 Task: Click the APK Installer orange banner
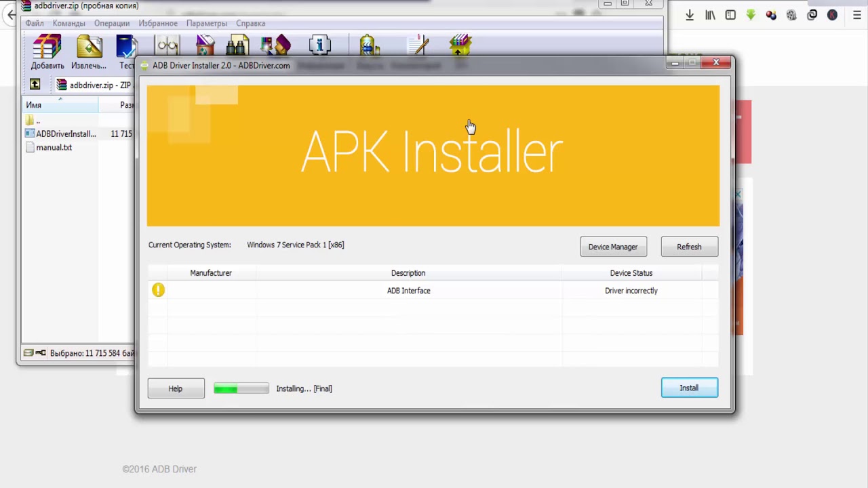pos(433,155)
